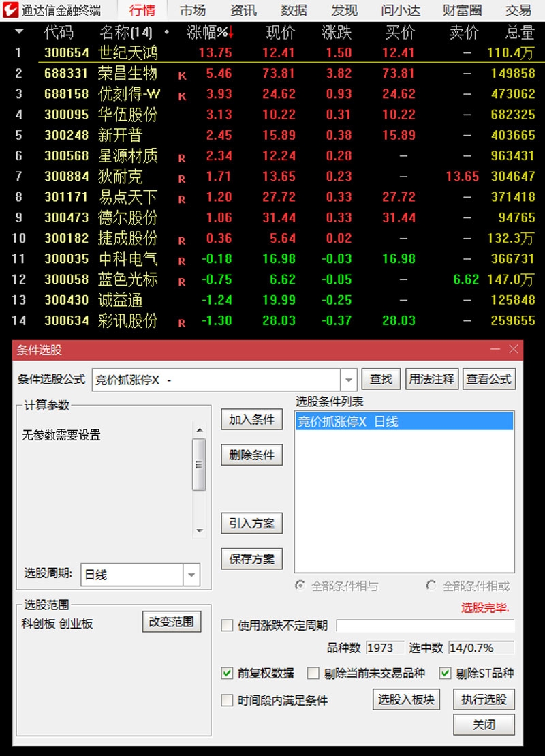Screen dimensions: 545x756
Task: Click the 保存方案 button
Action: (x=251, y=559)
